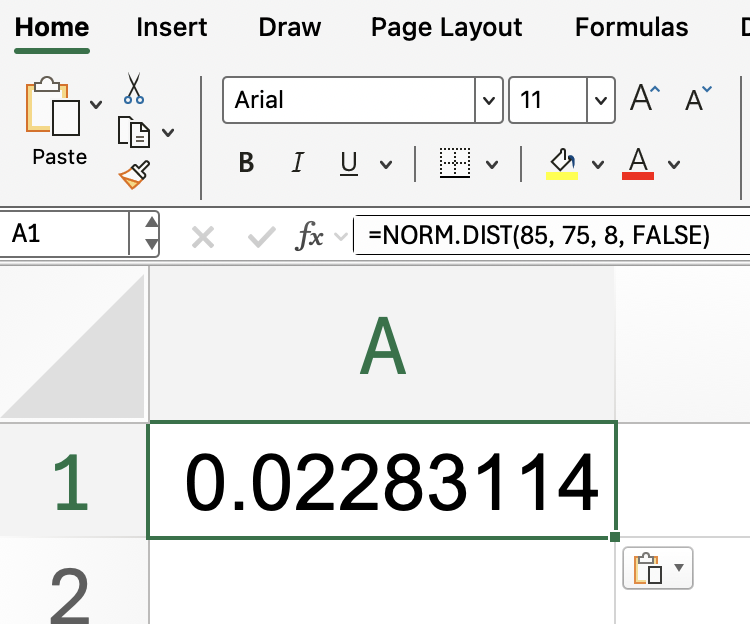Confirm formula with checkmark button
Screen dimensions: 750x624
point(261,237)
